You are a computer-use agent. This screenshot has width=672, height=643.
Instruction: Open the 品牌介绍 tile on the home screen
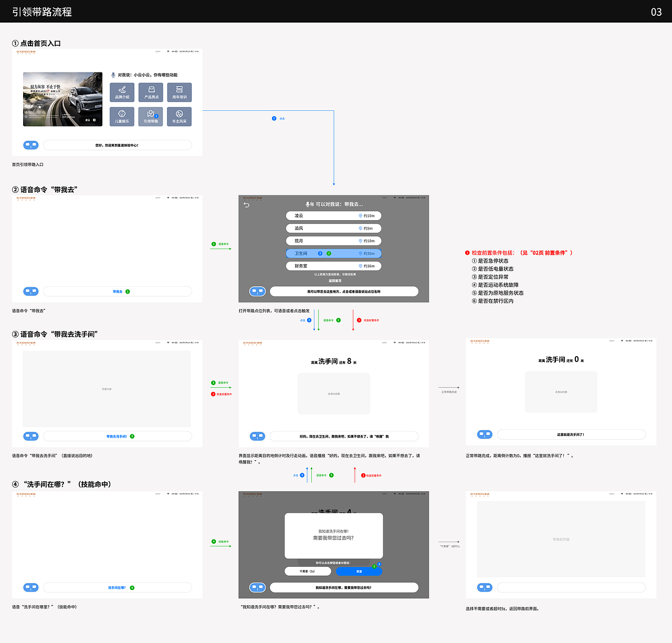pyautogui.click(x=122, y=92)
